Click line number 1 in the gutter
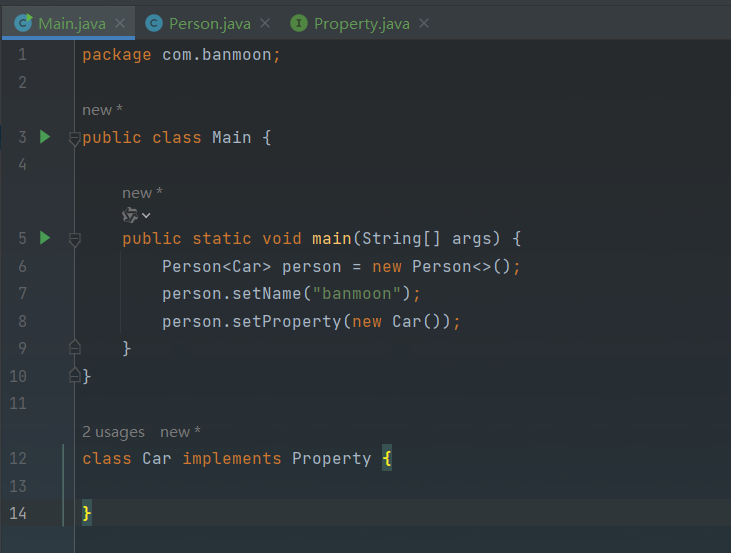 coord(22,55)
